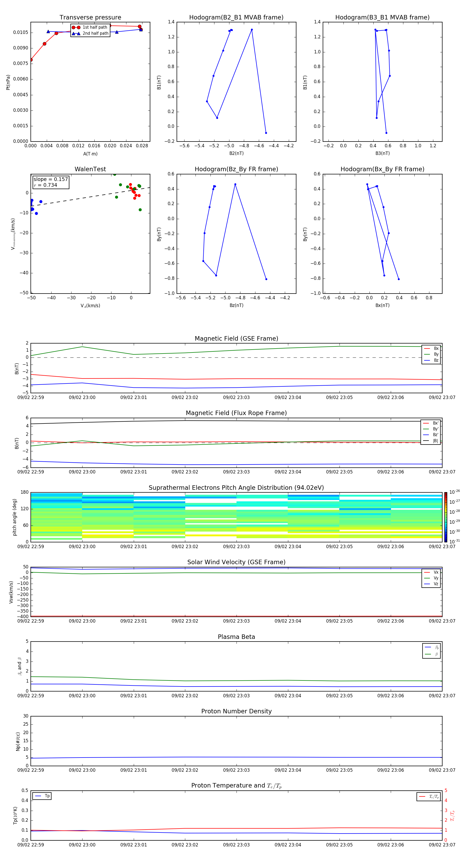
Task: Click the Suprathermal Electrons Pitch Angle Distribution title
Action: click(x=236, y=488)
